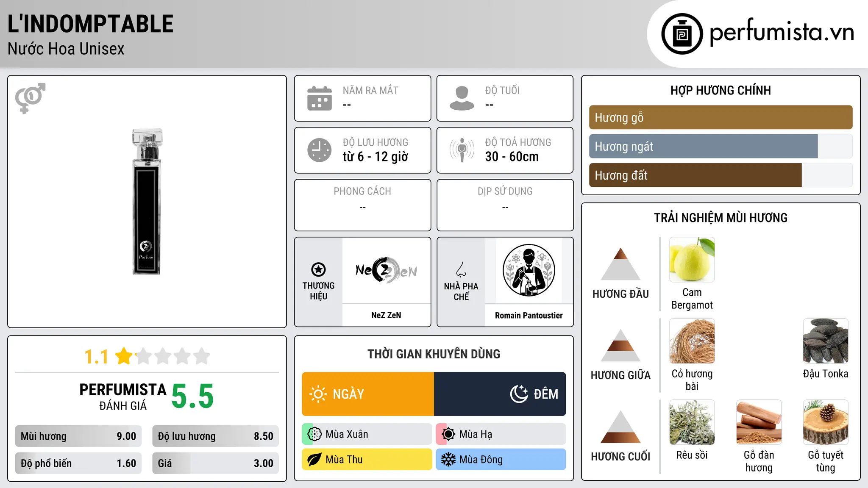The image size is (868, 488).
Task: Open the Cỏ hương bài note image
Action: (x=692, y=341)
